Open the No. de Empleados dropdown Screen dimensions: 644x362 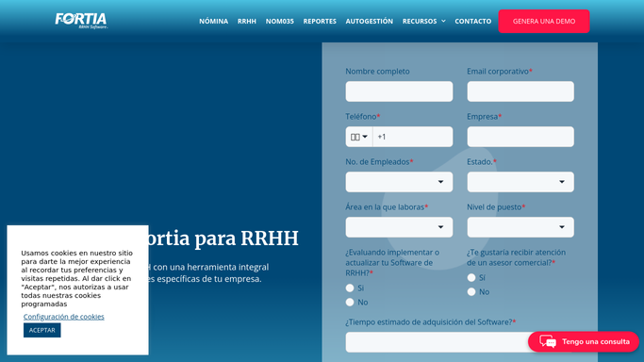(x=399, y=182)
